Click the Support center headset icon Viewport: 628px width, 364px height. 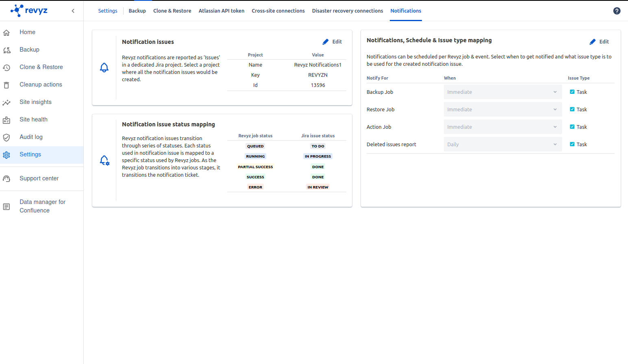tap(7, 179)
